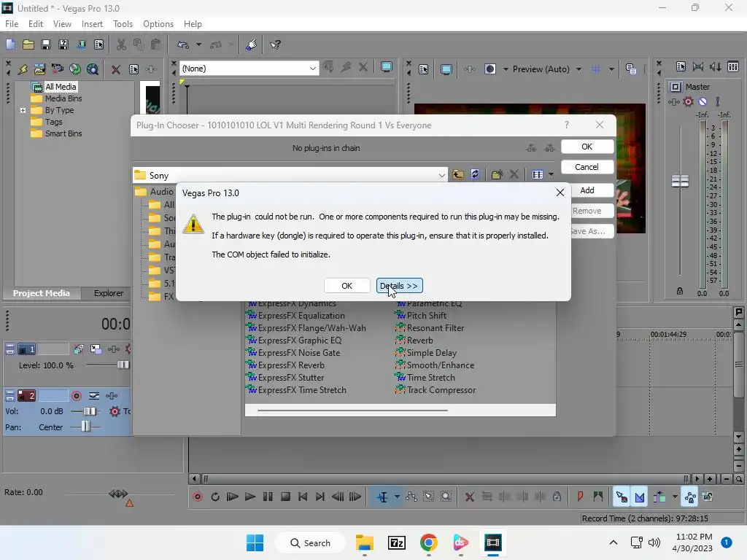This screenshot has height=560, width=747.
Task: Toggle Master Mute output icon
Action: (x=703, y=101)
